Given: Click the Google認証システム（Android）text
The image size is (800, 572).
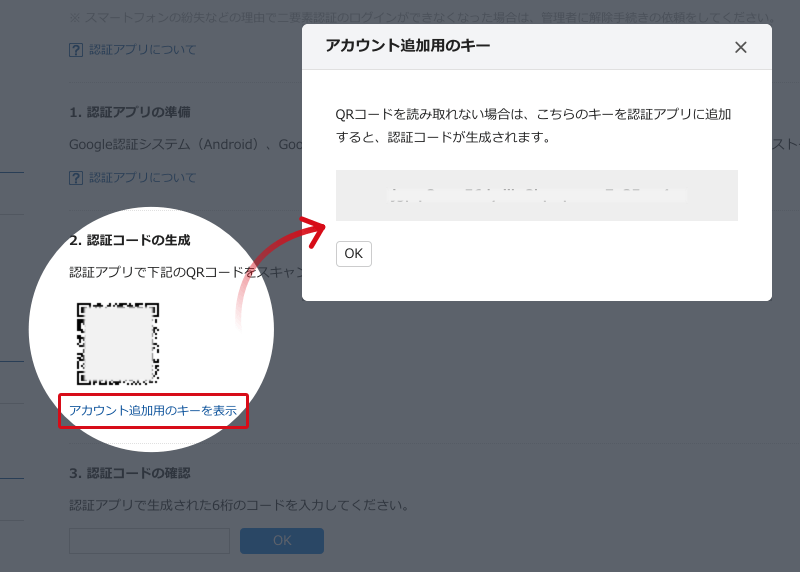Looking at the screenshot, I should (x=164, y=144).
